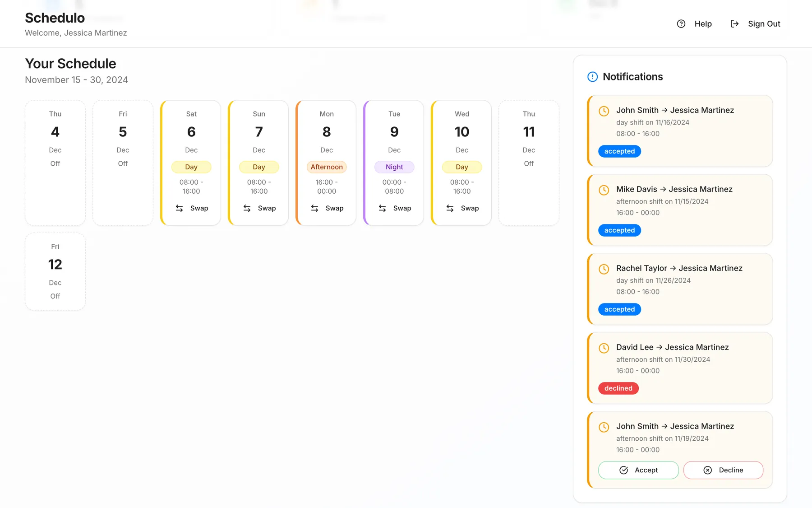Click swap arrows icon on Wed 10 shift
The width and height of the screenshot is (812, 508).
[450, 208]
